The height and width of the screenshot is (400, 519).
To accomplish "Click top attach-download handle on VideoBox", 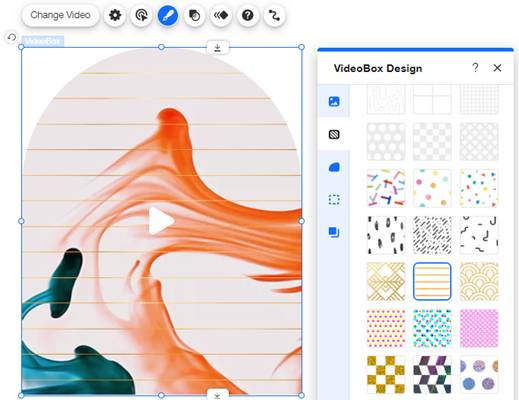I will click(217, 48).
